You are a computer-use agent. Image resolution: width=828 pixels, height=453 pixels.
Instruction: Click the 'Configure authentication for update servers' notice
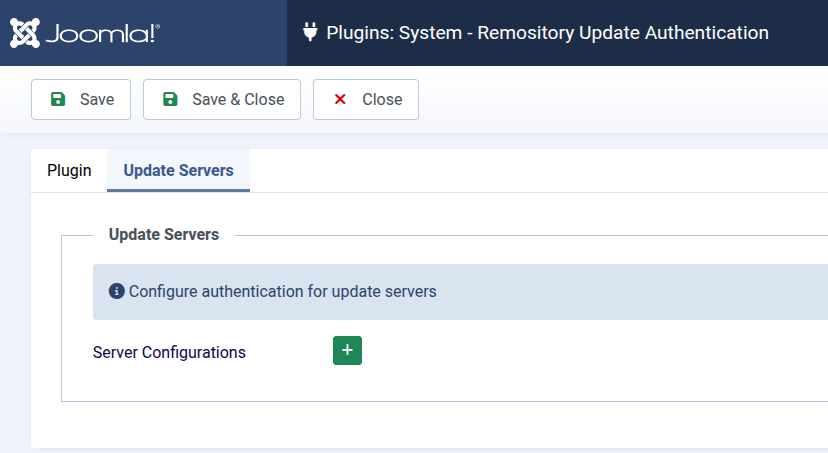283,292
